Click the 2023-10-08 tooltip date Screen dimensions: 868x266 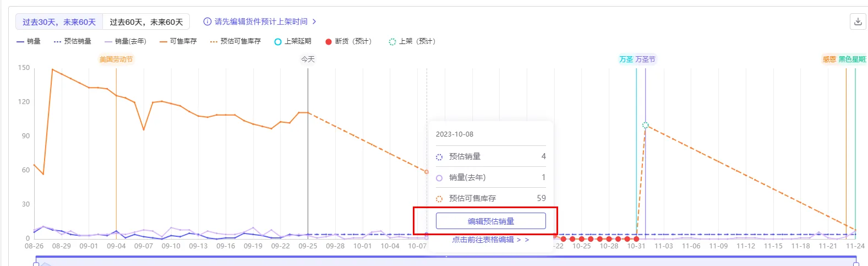(455, 134)
